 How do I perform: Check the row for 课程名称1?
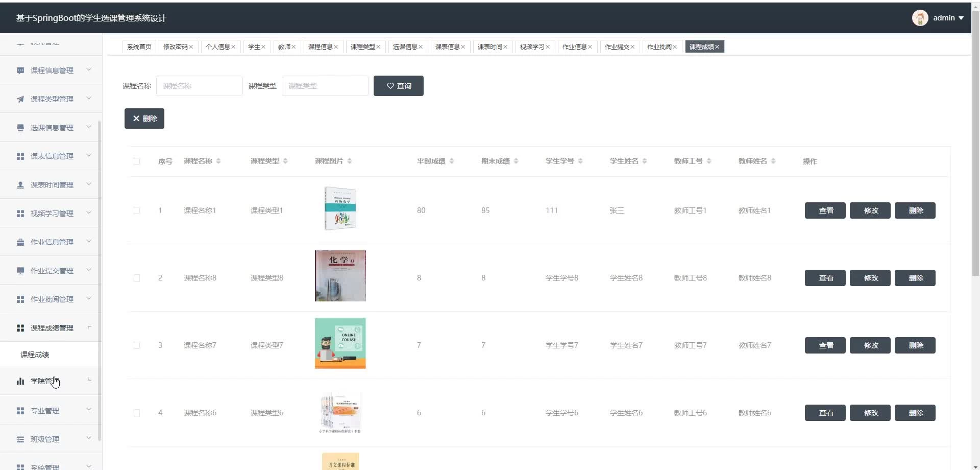coord(136,210)
